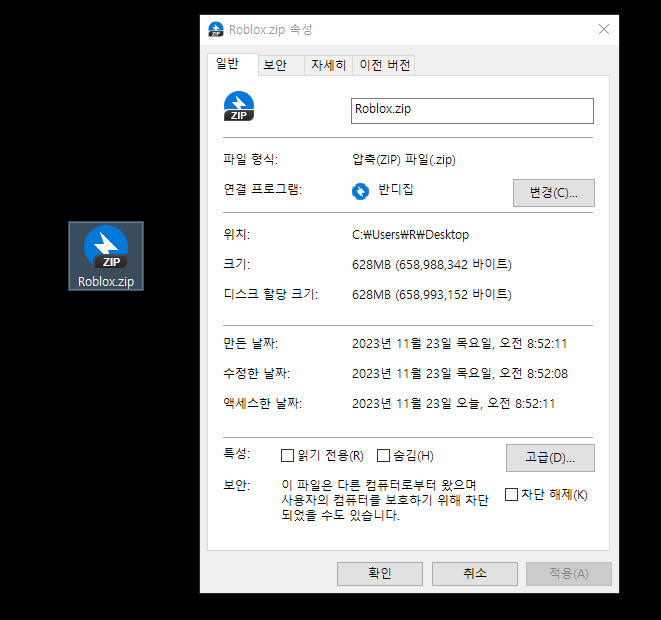
Task: Open the 고급(D)... attributes button
Action: click(x=550, y=458)
